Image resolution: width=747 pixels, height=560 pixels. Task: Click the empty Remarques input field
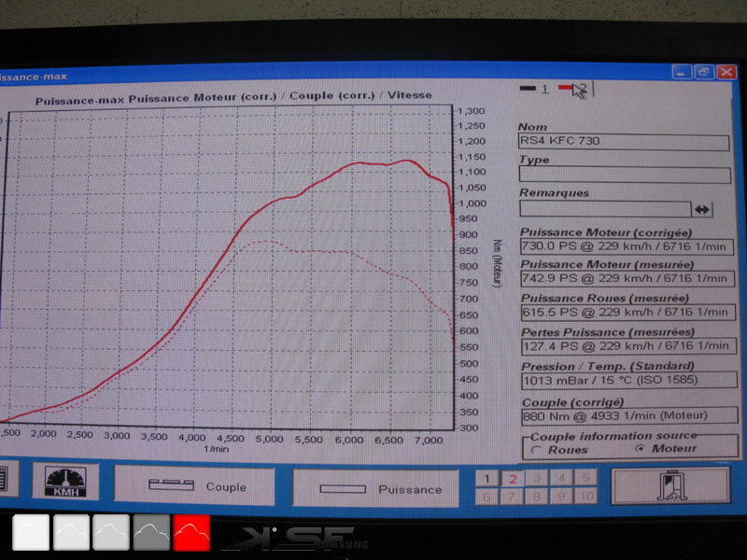[x=604, y=209]
